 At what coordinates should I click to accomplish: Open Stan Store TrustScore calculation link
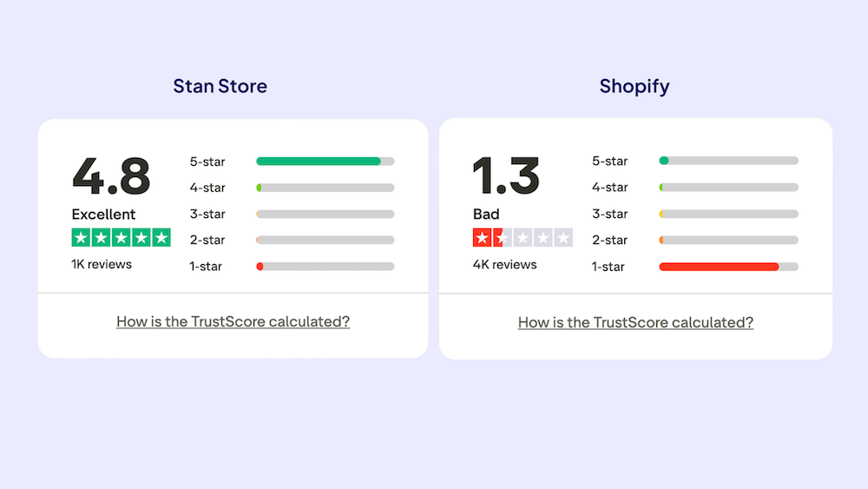(x=233, y=321)
